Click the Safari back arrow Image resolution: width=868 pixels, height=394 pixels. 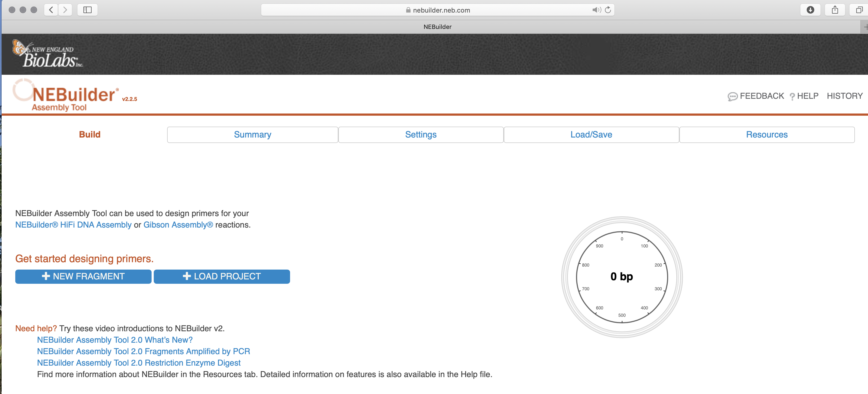[51, 10]
